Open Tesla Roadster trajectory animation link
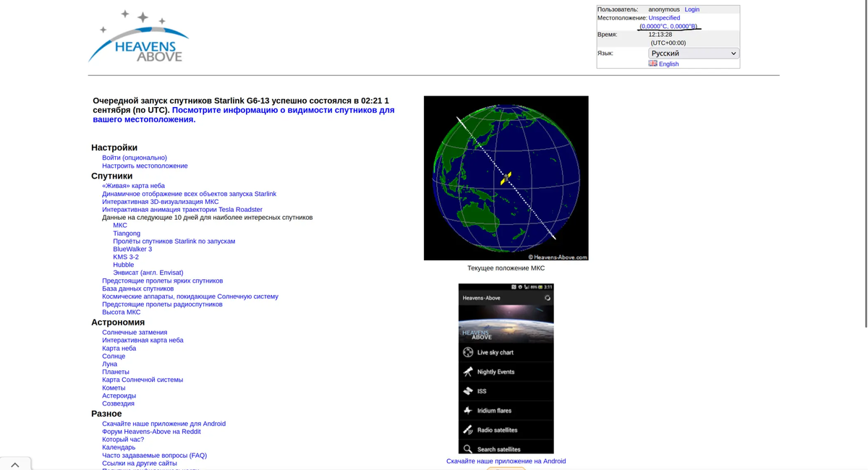Screen dimensions: 868x470 pos(182,210)
